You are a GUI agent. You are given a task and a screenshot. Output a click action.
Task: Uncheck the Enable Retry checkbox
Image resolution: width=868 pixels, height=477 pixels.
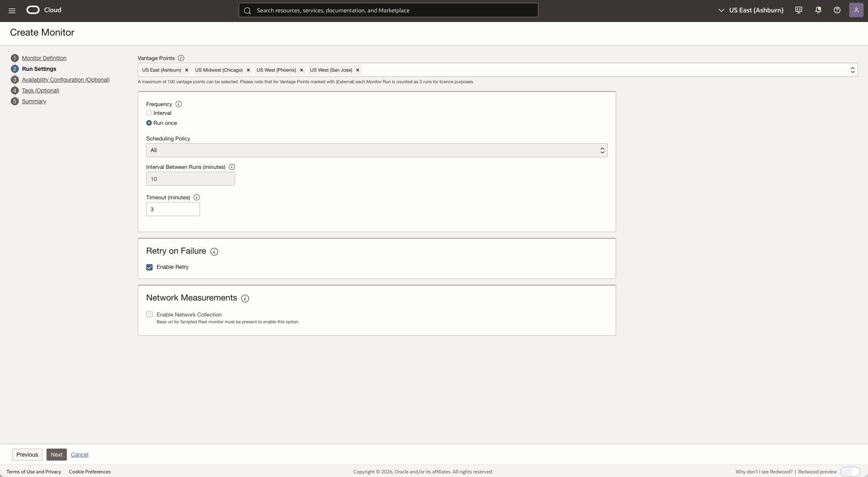click(149, 267)
